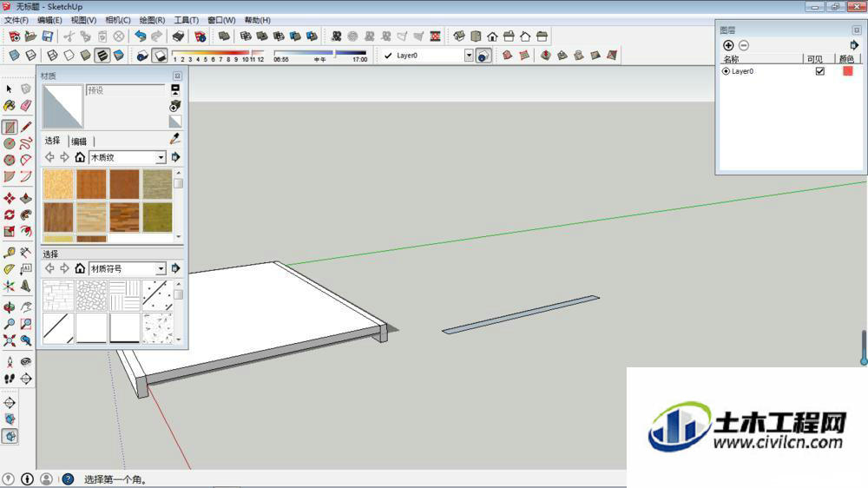Switch to the 编辑 tab in materials
Viewport: 868px width, 488px height.
click(79, 142)
